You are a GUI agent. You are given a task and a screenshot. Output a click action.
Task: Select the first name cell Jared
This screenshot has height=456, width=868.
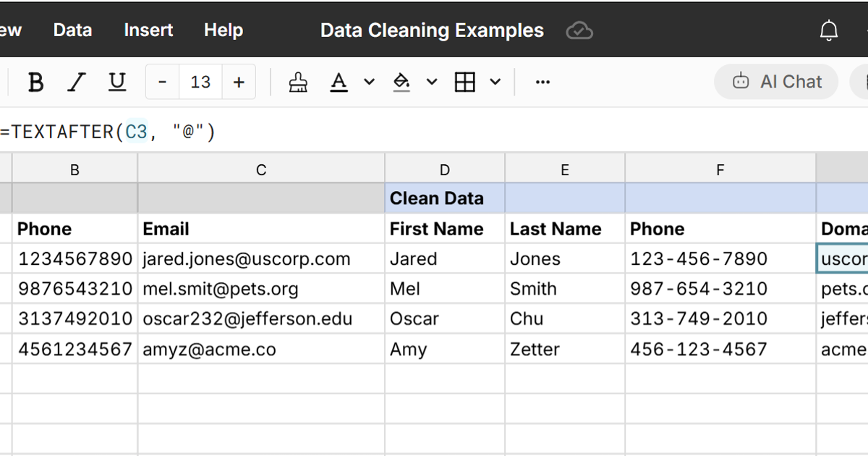pos(445,259)
